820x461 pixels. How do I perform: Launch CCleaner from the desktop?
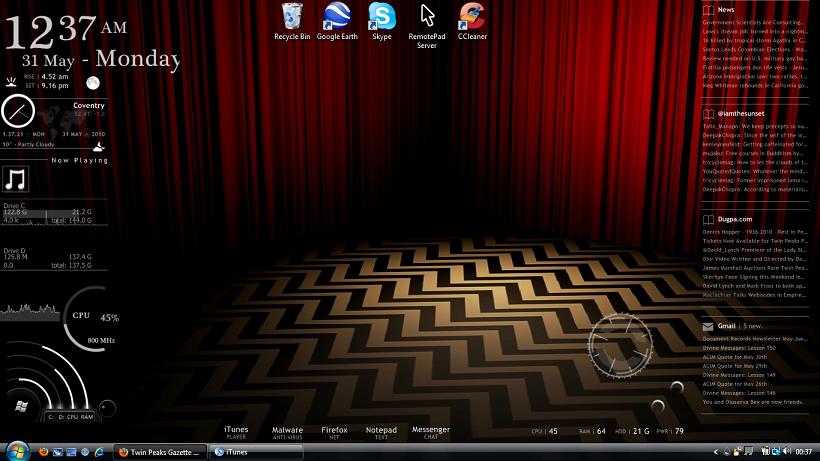point(472,22)
